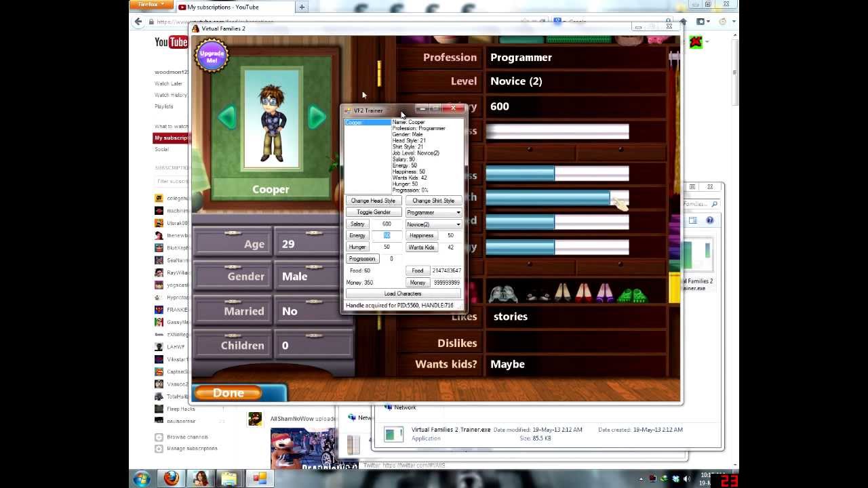This screenshot has height=488, width=868.
Task: Click the browser back arrow
Action: (138, 22)
